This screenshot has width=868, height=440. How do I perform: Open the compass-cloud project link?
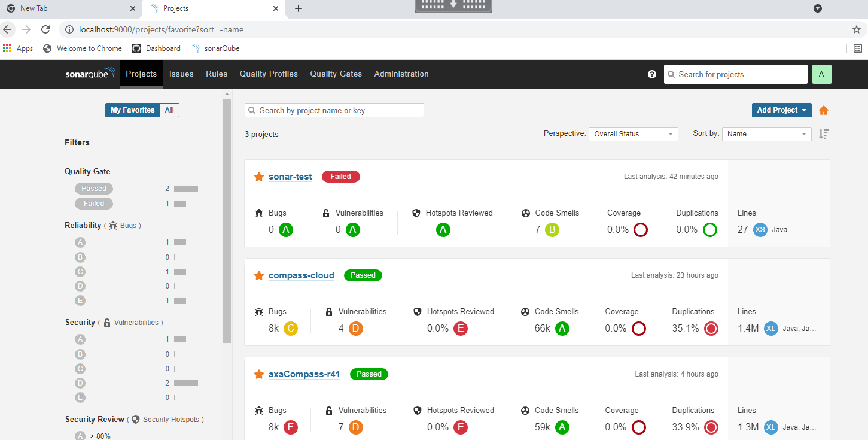tap(301, 275)
